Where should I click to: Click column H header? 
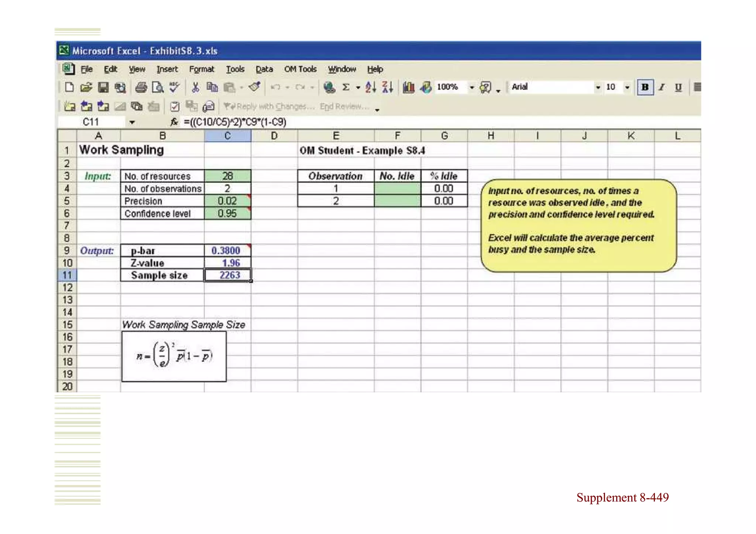tap(491, 136)
